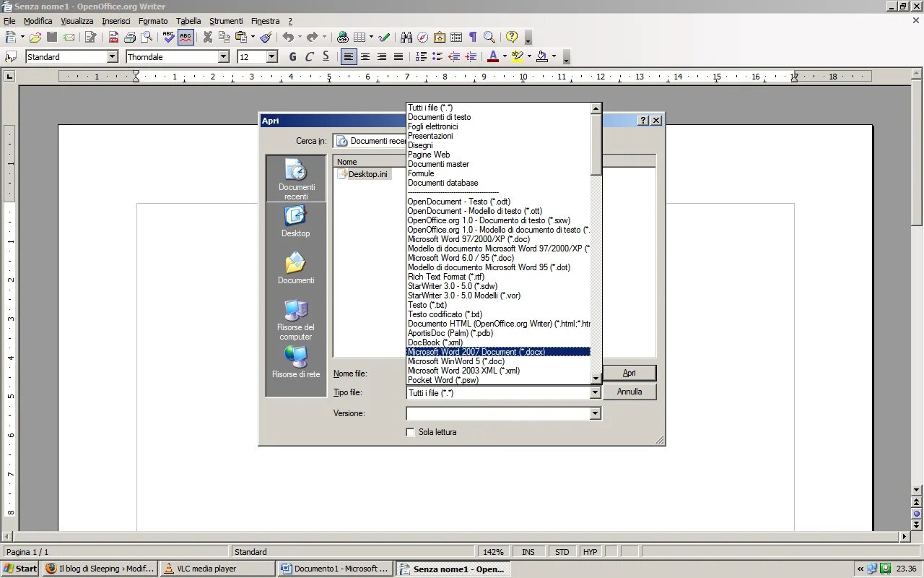Select align left paragraph button
924x578 pixels.
pyautogui.click(x=349, y=56)
